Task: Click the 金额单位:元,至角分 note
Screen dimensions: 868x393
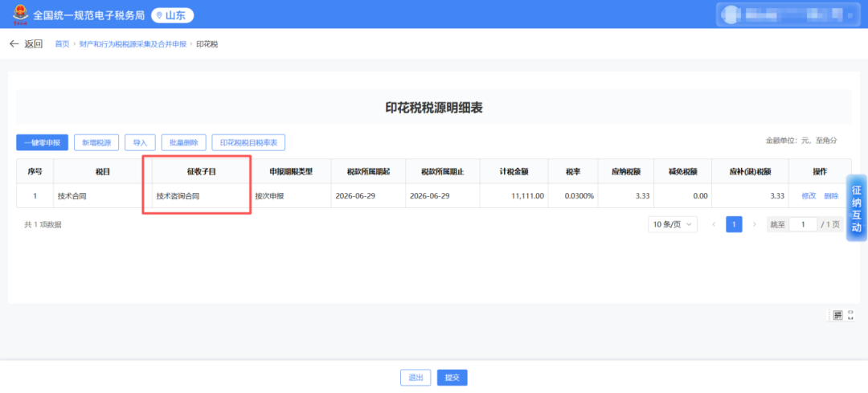Action: coord(801,141)
